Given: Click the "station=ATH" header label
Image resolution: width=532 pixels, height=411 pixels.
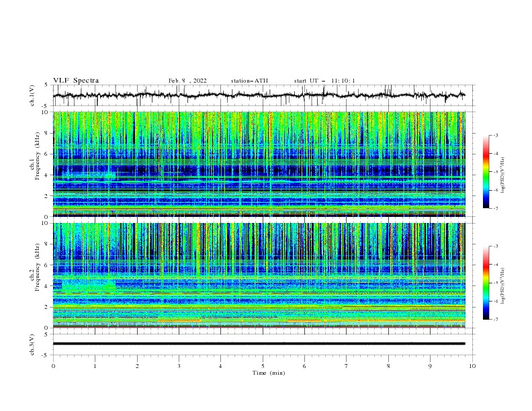Looking at the screenshot, I should tap(249, 81).
